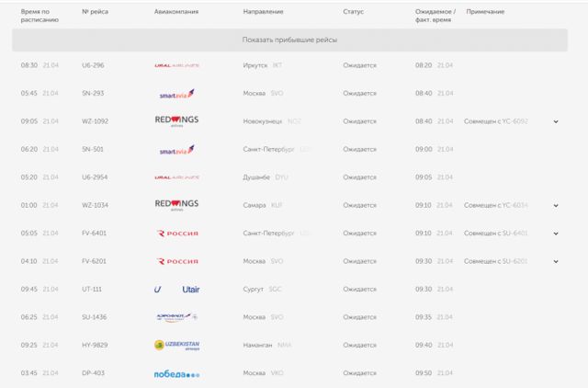Screen dimensions: 588x388
Task: Click the Ural Airlines logo for flight U6-296
Action: tap(176, 65)
